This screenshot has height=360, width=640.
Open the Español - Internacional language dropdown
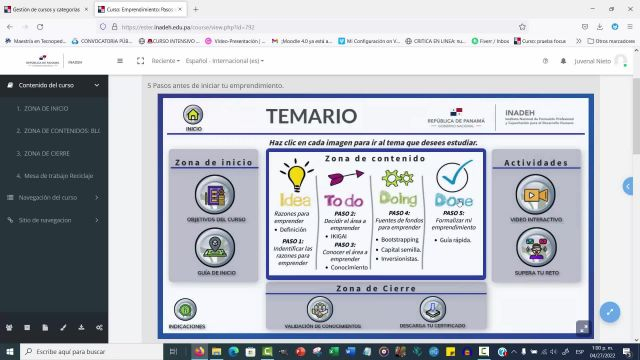224,61
